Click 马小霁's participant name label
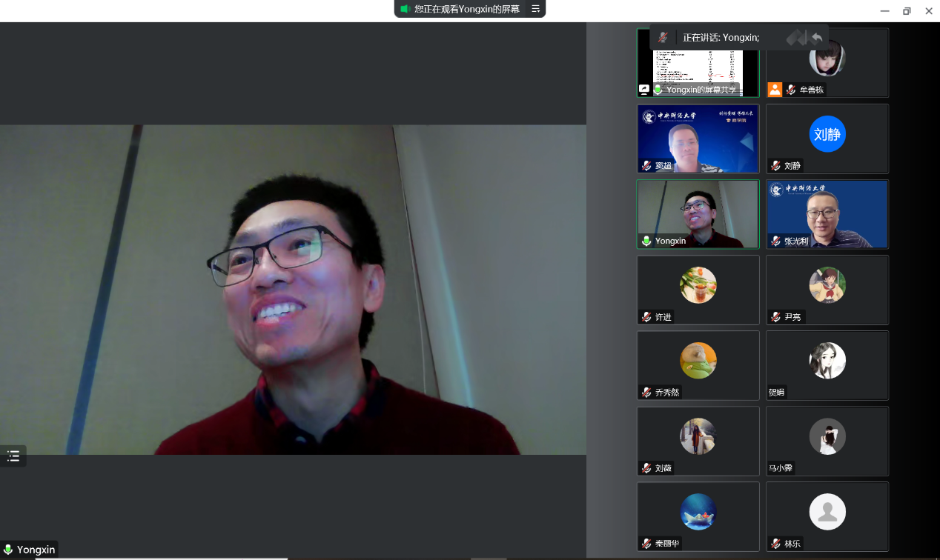940x560 pixels. click(x=780, y=468)
